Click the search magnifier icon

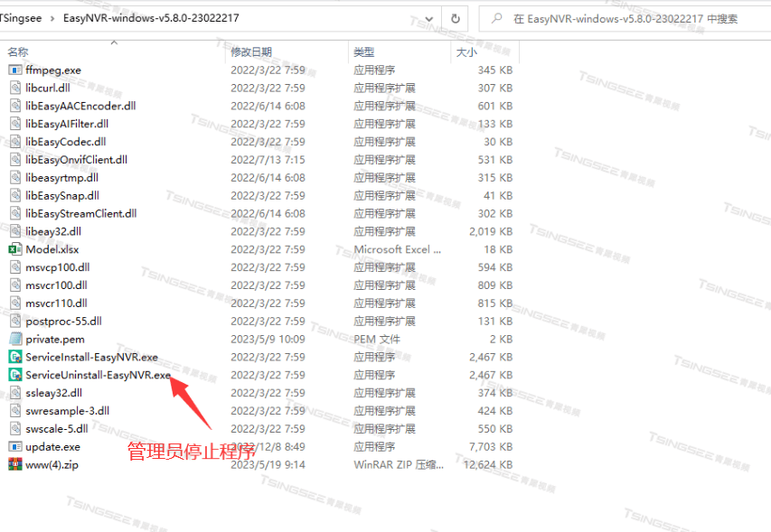496,19
